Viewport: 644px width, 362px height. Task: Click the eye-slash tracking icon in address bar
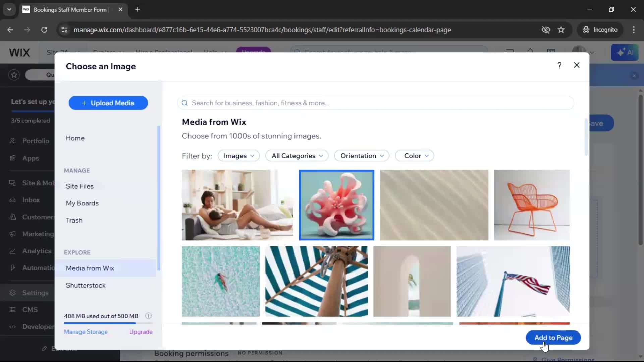pyautogui.click(x=546, y=29)
